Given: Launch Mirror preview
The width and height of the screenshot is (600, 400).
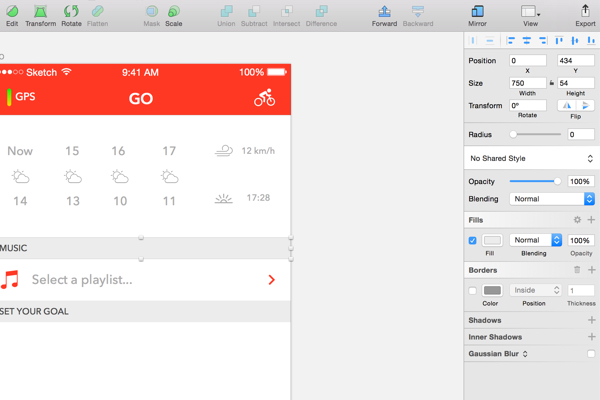Looking at the screenshot, I should [477, 16].
